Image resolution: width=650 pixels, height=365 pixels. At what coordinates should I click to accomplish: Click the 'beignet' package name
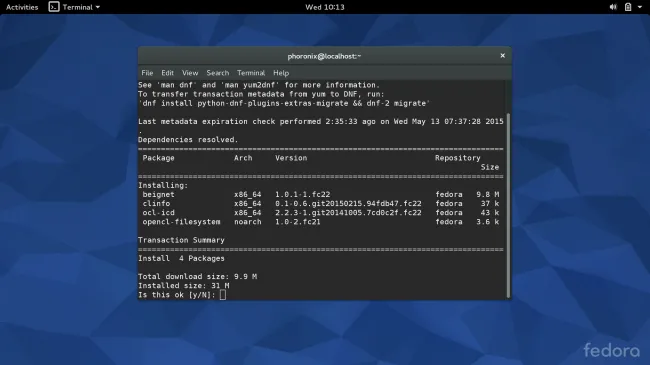click(158, 194)
